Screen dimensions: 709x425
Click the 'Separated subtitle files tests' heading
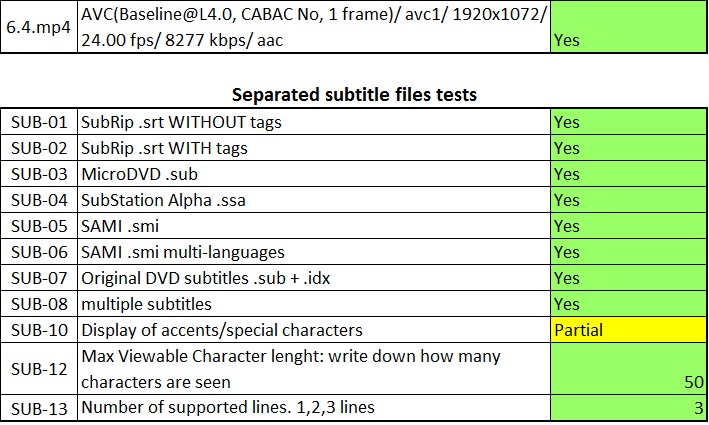[354, 95]
